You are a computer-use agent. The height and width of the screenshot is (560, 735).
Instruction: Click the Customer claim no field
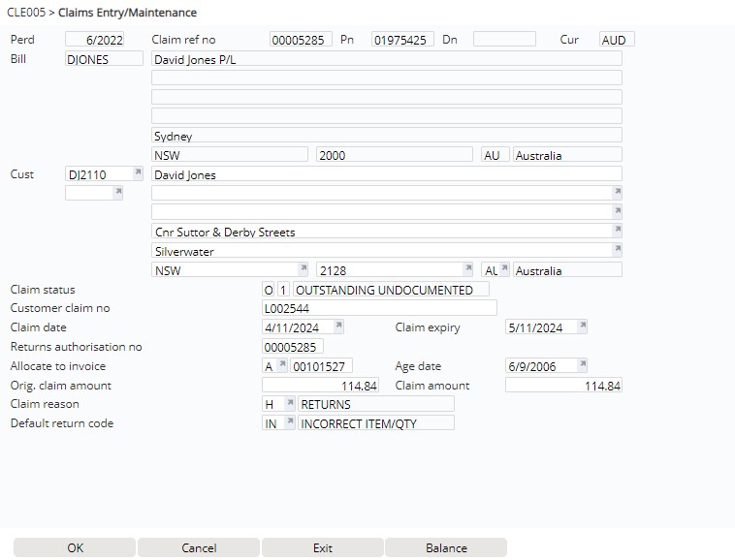tap(379, 308)
